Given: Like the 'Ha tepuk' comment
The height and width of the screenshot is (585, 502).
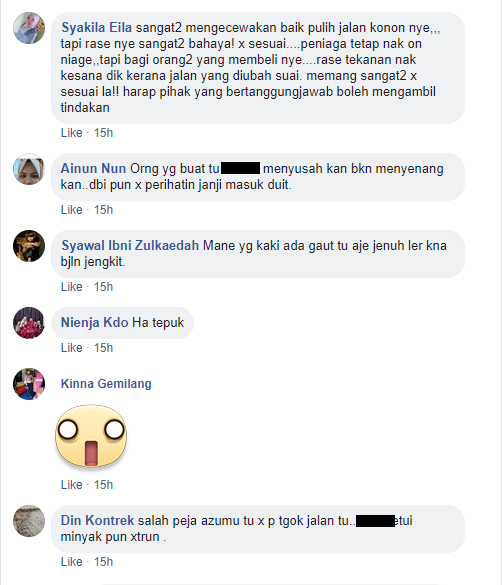Looking at the screenshot, I should pos(72,348).
